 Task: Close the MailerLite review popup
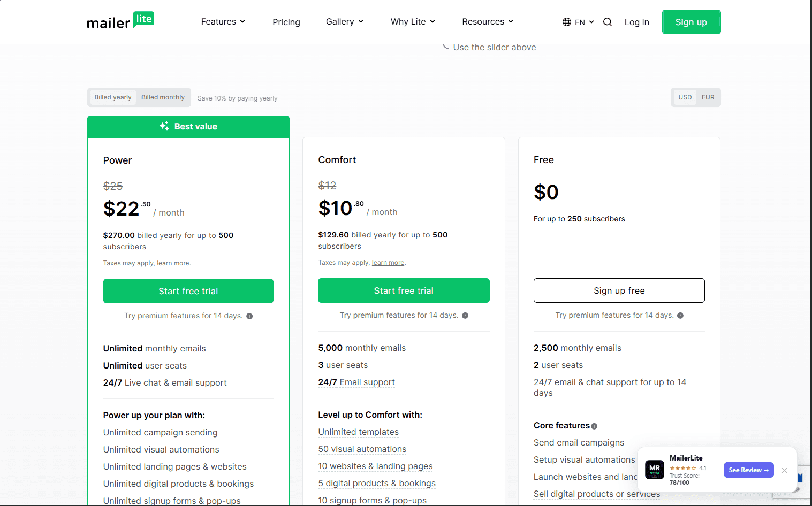click(785, 470)
